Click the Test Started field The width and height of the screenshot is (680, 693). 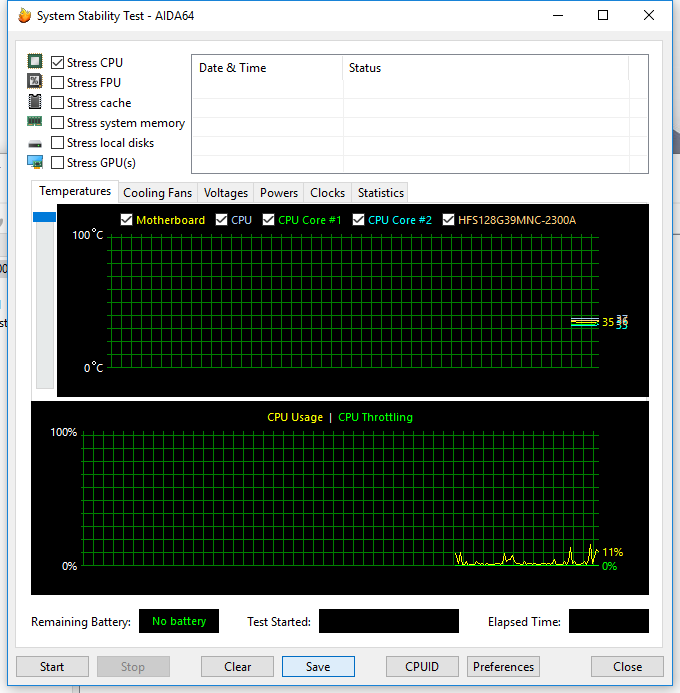tap(389, 621)
